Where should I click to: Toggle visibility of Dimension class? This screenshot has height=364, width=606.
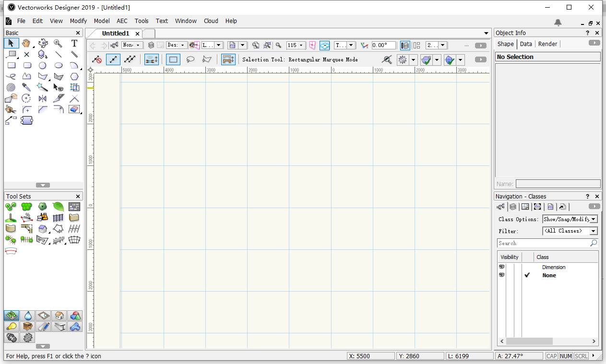tap(502, 267)
